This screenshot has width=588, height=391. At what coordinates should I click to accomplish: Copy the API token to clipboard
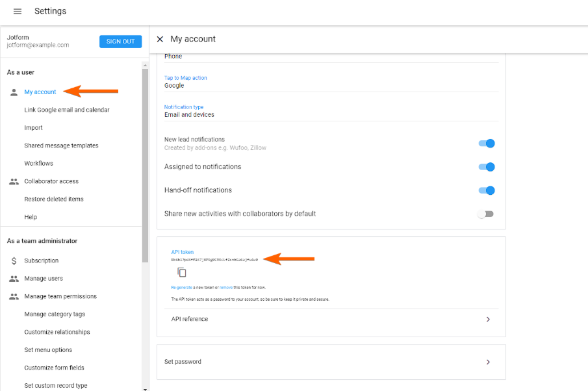pos(182,272)
